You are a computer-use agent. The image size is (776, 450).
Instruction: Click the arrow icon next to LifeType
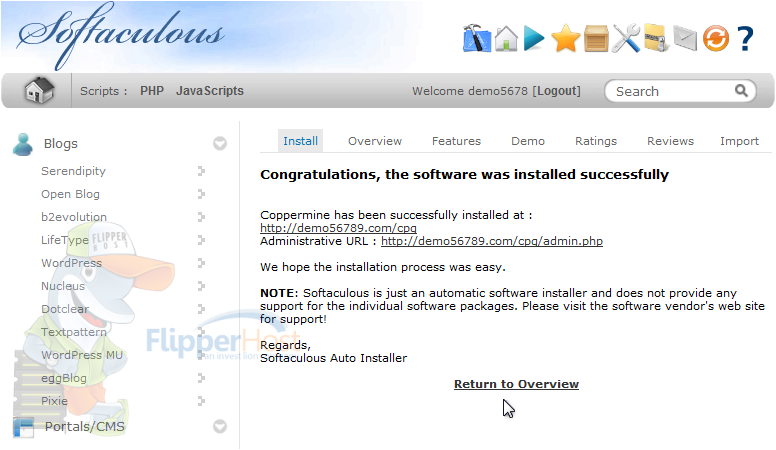(x=201, y=240)
